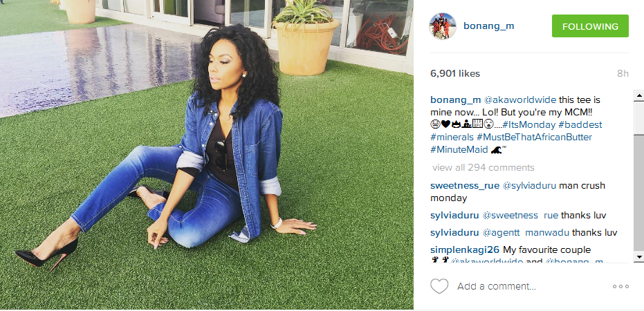Open bonang_m username link in header
The height and width of the screenshot is (311, 644).
click(489, 26)
